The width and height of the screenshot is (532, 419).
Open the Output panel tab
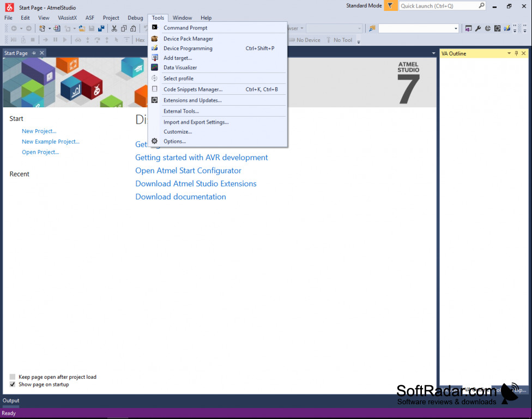pos(11,400)
